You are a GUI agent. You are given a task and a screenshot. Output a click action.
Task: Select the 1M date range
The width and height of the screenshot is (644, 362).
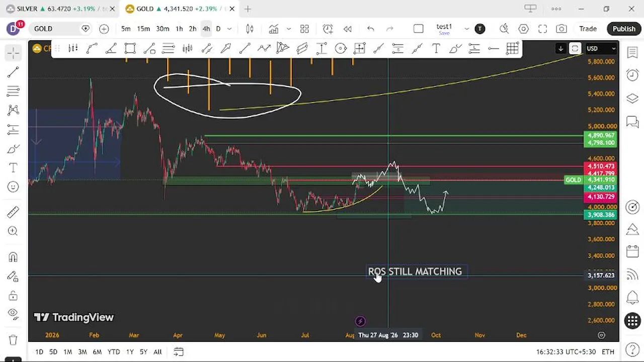[x=67, y=352]
